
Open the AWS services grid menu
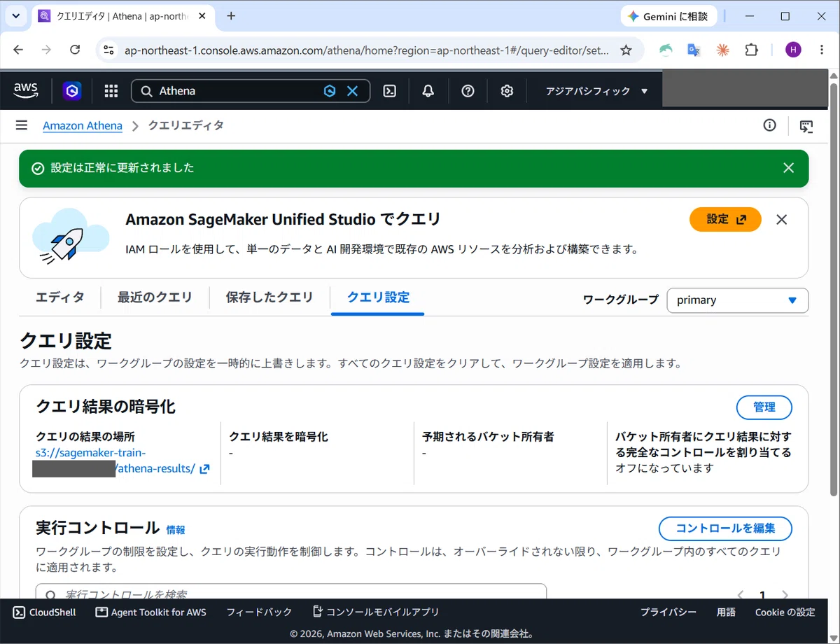[111, 91]
